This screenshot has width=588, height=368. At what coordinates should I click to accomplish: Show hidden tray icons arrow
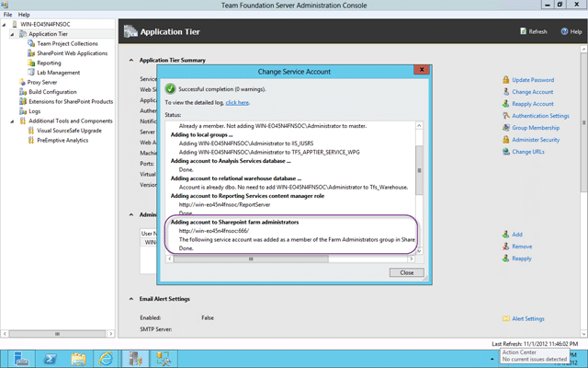pos(492,359)
